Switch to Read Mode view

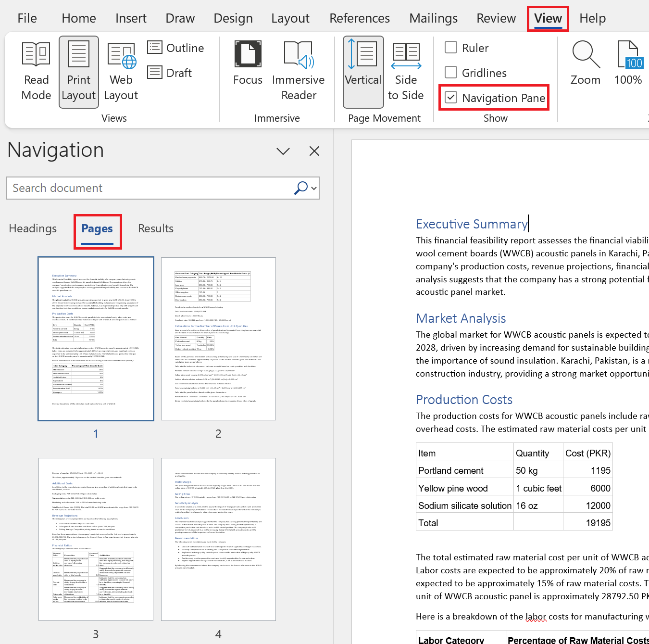click(x=36, y=71)
